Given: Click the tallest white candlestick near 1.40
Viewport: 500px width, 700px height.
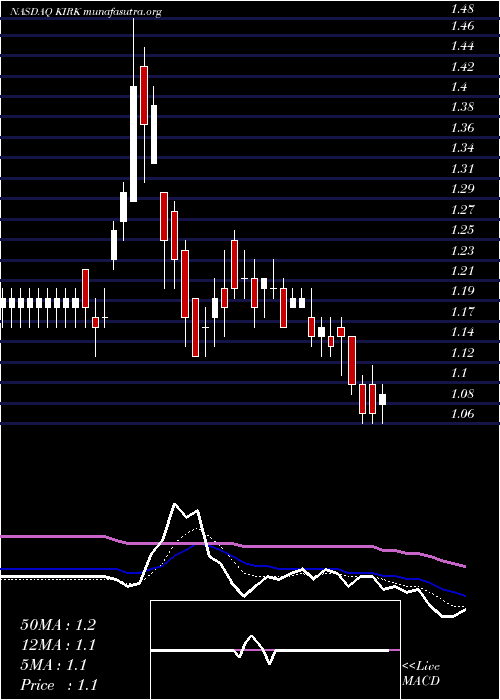Looking at the screenshot, I should point(133,144).
